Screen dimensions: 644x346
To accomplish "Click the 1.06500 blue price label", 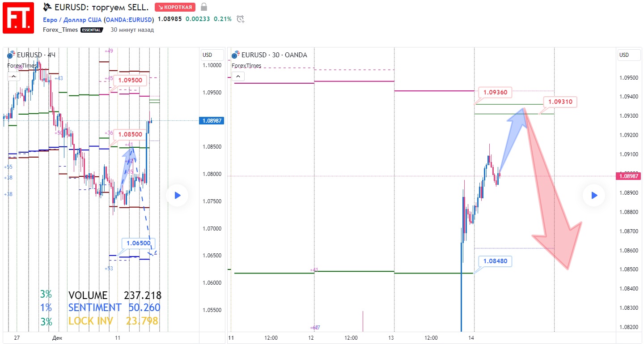I will (138, 243).
